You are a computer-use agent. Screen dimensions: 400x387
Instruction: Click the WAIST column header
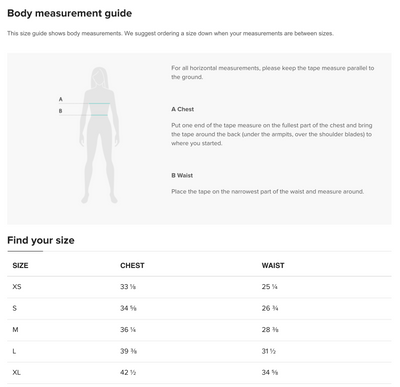coord(273,266)
